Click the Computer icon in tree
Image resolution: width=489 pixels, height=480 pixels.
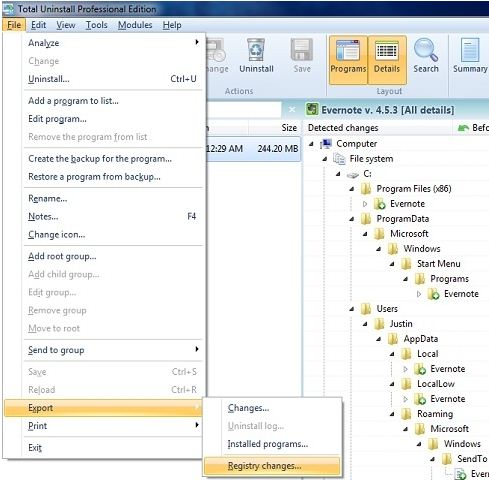click(326, 144)
